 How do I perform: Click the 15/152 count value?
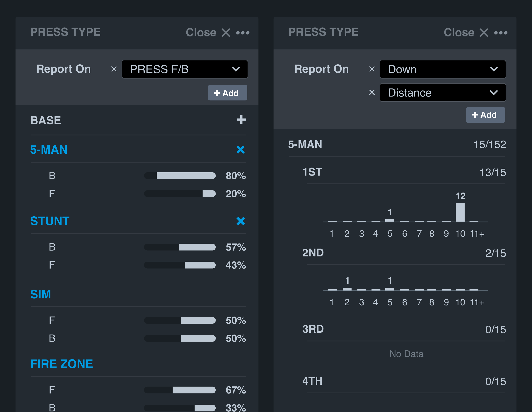(x=490, y=145)
